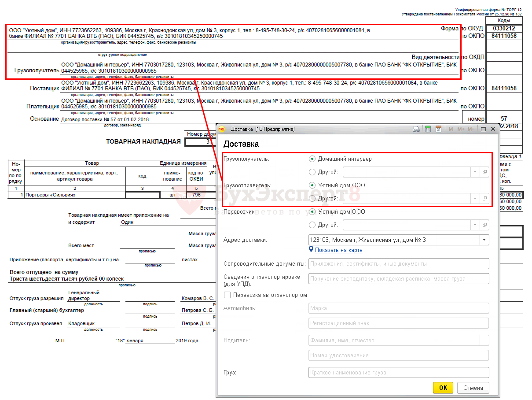Click the Груз short name input field
This screenshot has width=532, height=400.
pos(399,373)
